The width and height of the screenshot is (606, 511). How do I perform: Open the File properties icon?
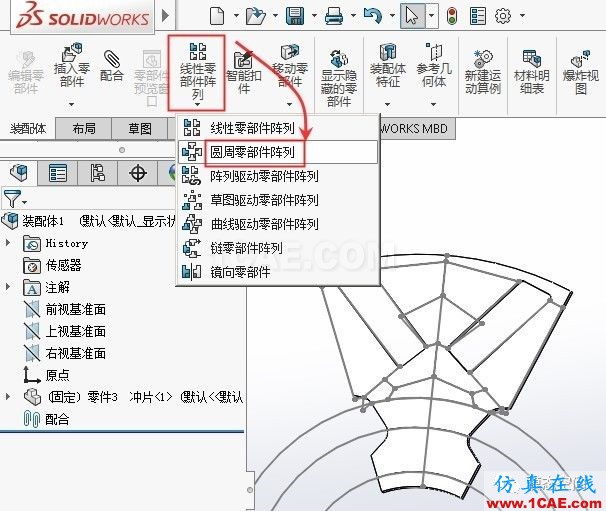point(478,16)
